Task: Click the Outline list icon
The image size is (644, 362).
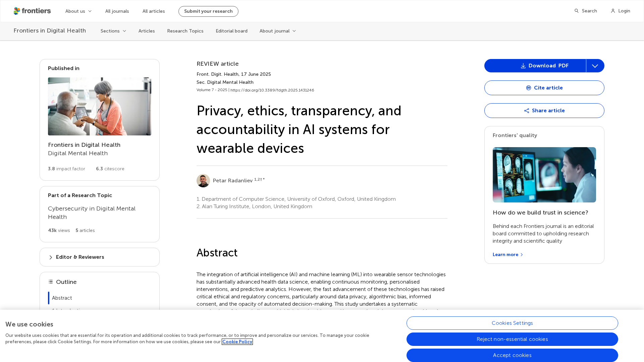Action: click(x=51, y=282)
